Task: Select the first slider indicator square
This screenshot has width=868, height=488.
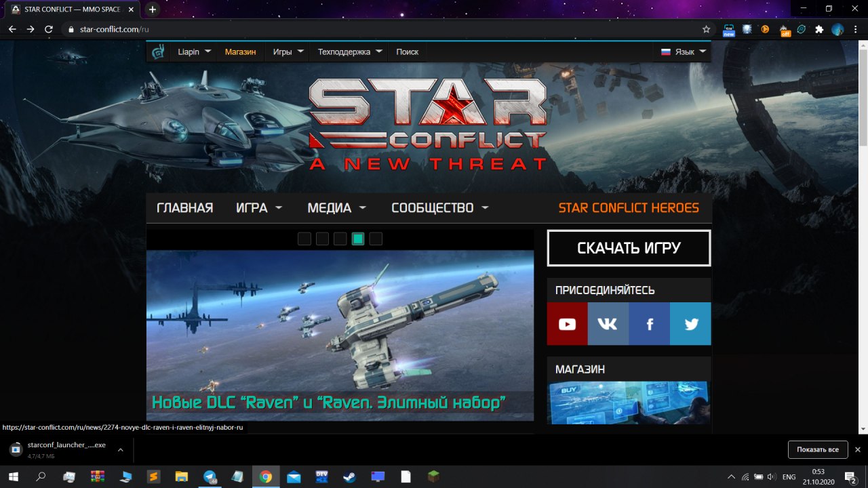Action: point(304,239)
